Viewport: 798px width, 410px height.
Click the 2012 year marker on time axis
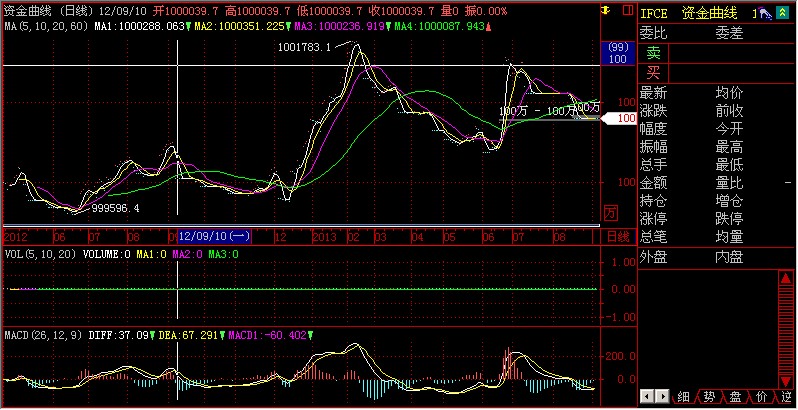click(16, 237)
